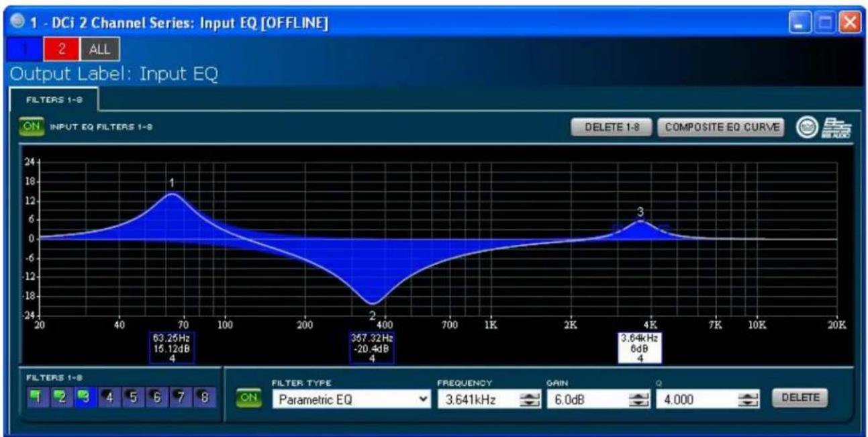Close the Input EQ window

(850, 22)
